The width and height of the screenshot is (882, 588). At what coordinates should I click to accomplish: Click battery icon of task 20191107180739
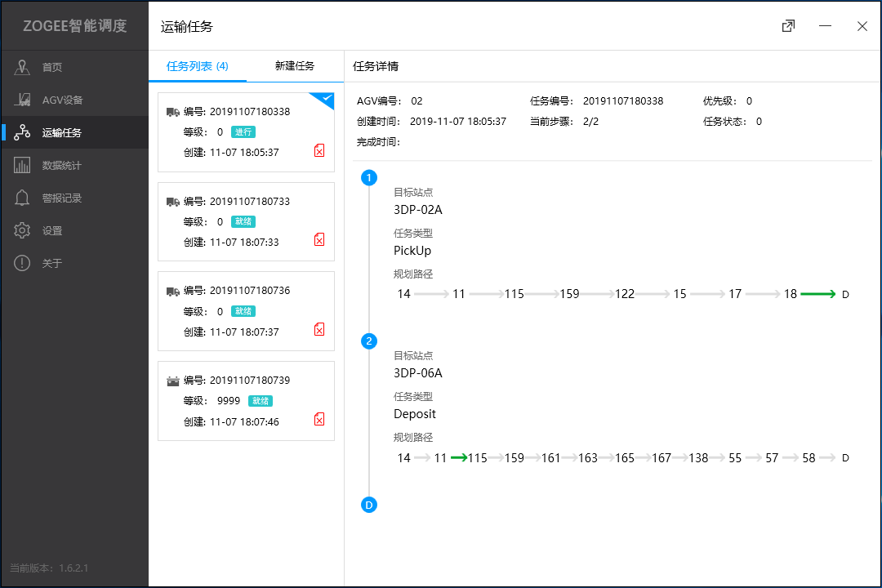pos(172,381)
